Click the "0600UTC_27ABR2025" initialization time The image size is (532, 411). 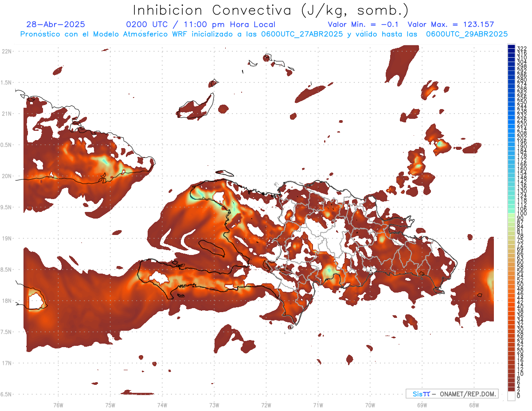click(x=302, y=34)
